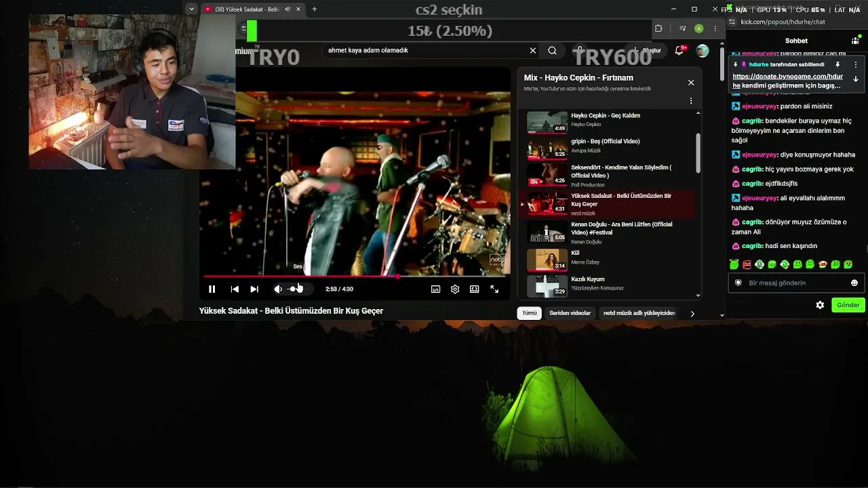Click the playlist panel scroll-down arrow
The width and height of the screenshot is (868, 488).
(698, 296)
